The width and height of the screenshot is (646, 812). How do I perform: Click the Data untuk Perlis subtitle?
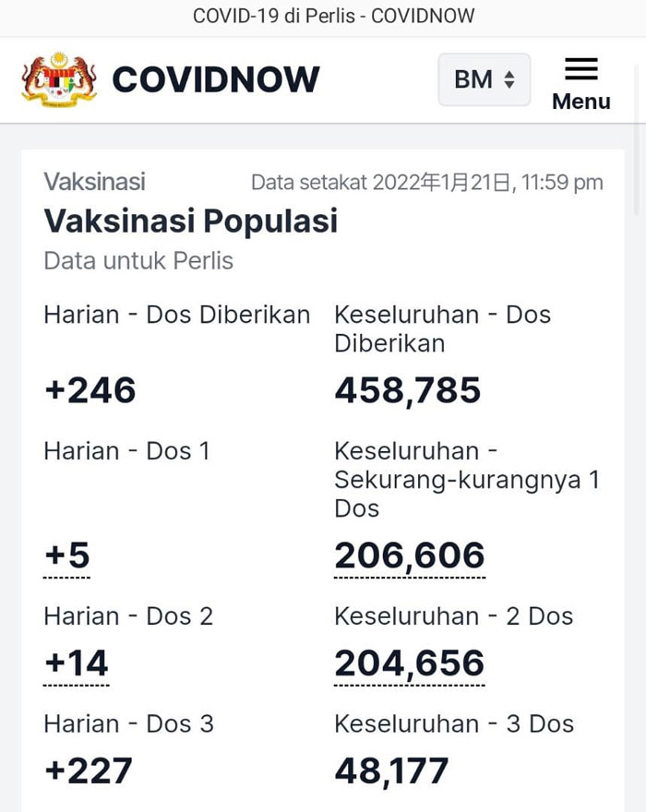click(x=138, y=261)
